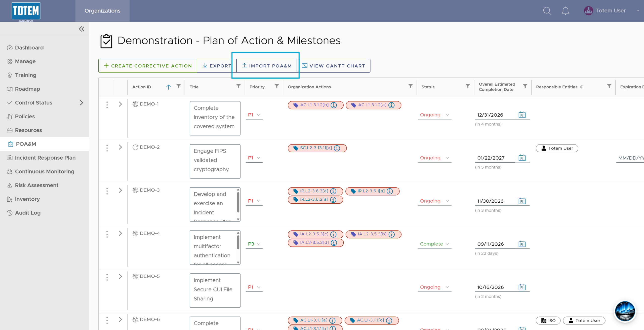Screen dimensions: 644x330
Task: Expand the DEMO-1 row details
Action: pos(120,104)
